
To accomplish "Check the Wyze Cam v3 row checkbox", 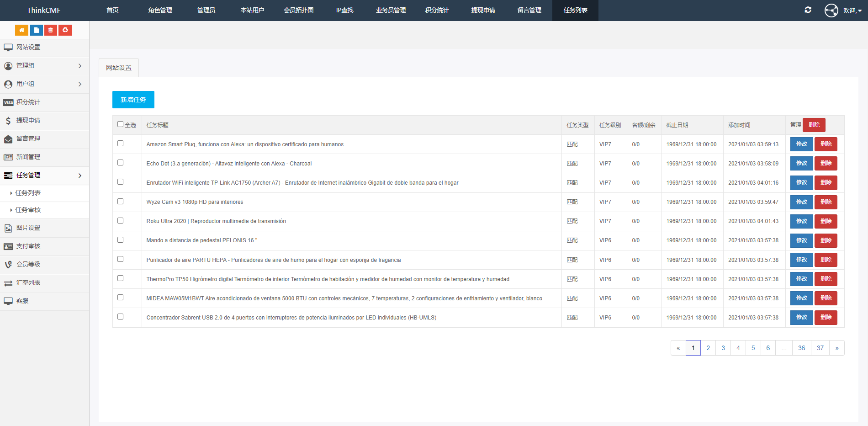I will pos(120,202).
